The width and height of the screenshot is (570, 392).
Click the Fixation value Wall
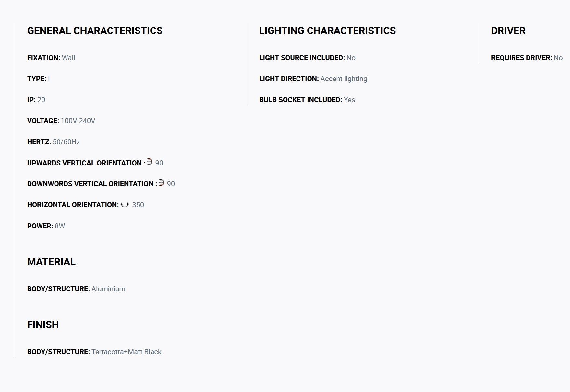tap(68, 58)
